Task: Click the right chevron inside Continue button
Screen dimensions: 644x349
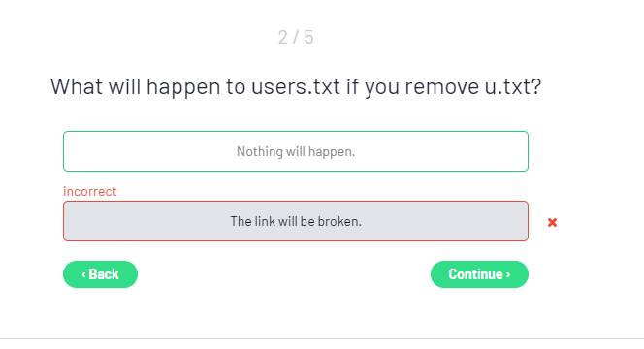Action: click(508, 274)
